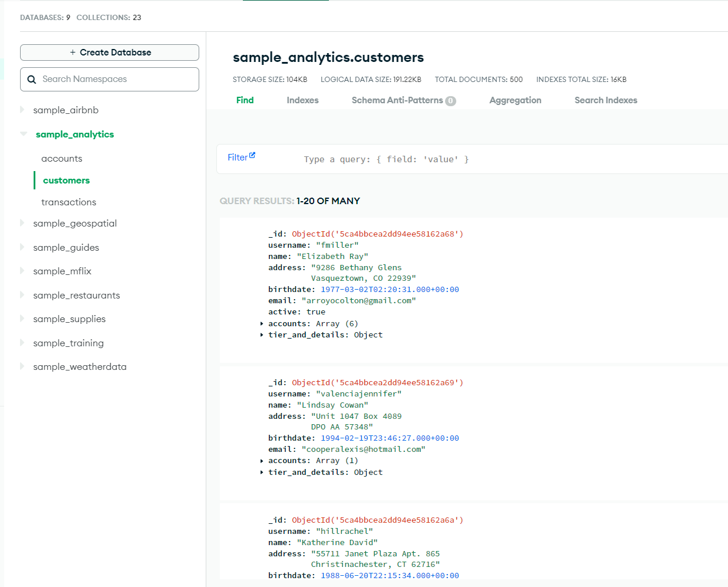
Task: Click the Create Database button
Action: point(110,53)
